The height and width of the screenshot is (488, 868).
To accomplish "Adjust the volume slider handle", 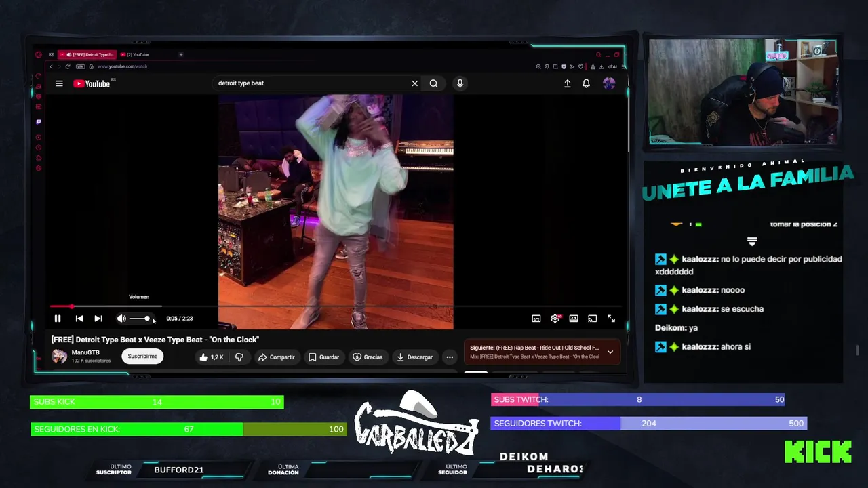I will 147,319.
